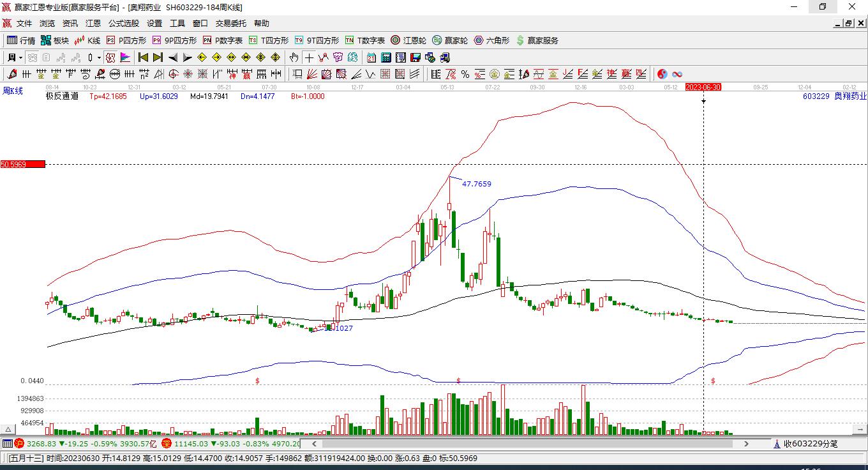Toggle the flag-shaped chart icon
This screenshot has width=868, height=470.
[125, 57]
